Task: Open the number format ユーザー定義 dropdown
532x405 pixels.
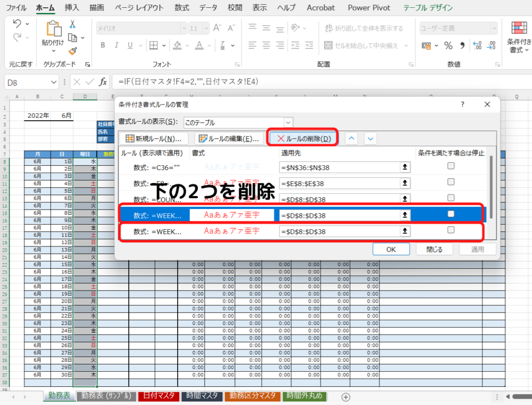Action: coord(494,28)
